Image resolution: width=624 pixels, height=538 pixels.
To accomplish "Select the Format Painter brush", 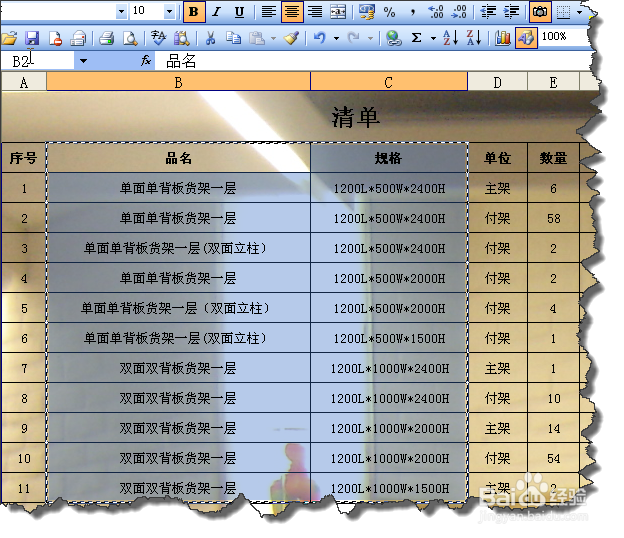I will 291,38.
